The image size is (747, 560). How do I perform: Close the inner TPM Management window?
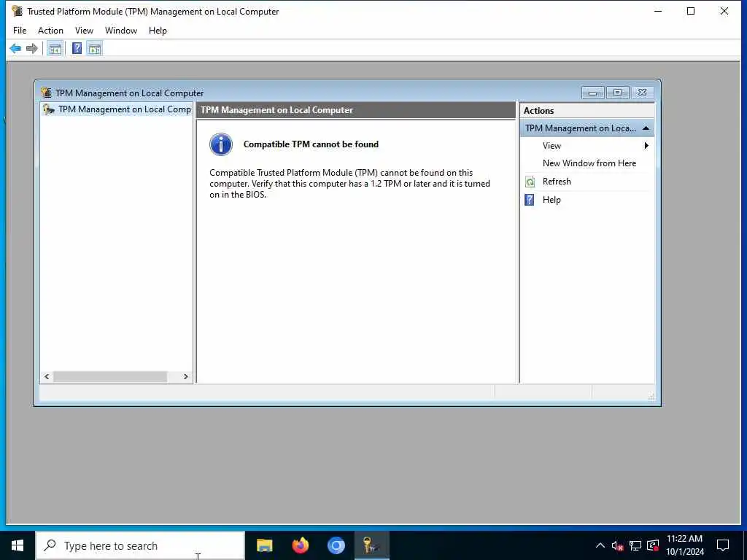[642, 93]
